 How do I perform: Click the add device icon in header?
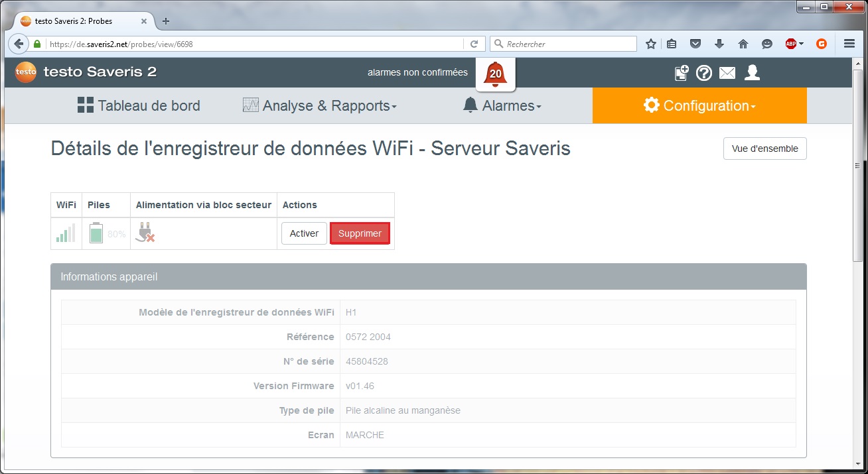[682, 73]
